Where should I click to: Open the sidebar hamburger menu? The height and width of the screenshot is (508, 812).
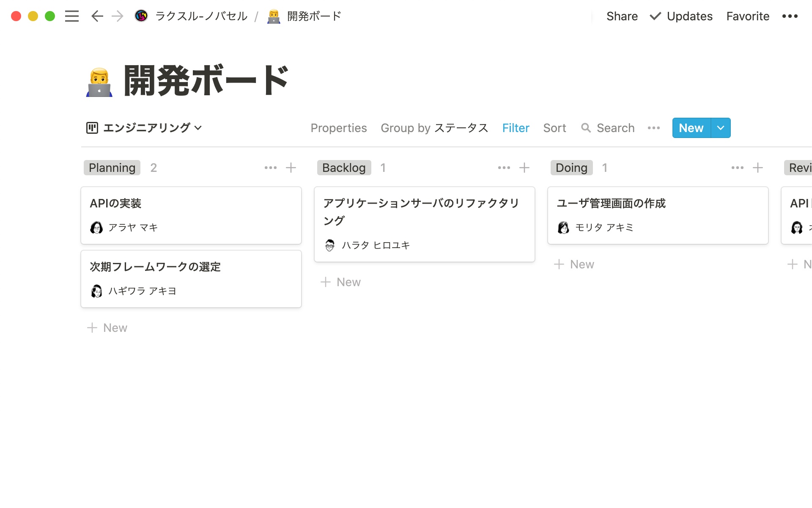pos(72,16)
